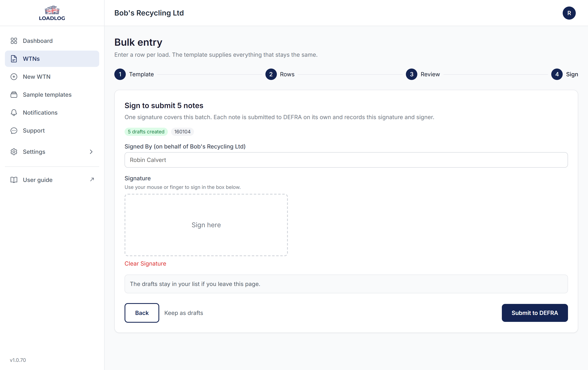Open the User guide book icon
The height and width of the screenshot is (370, 588).
pyautogui.click(x=14, y=180)
